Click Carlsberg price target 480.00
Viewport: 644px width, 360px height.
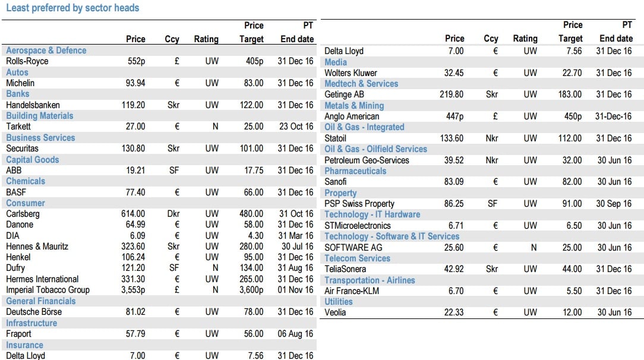(x=251, y=214)
